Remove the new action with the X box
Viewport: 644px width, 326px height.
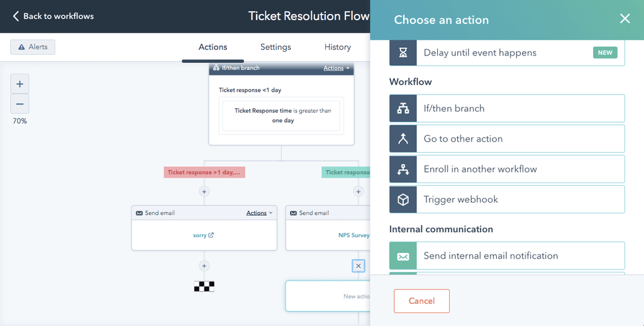point(358,266)
